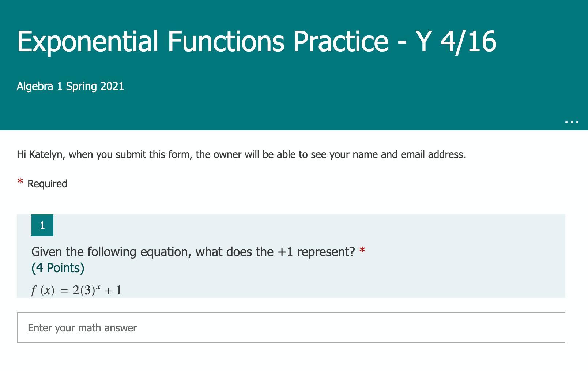The height and width of the screenshot is (371, 588).
Task: Click the 'Exponential Functions Practice' form title
Action: coord(256,41)
